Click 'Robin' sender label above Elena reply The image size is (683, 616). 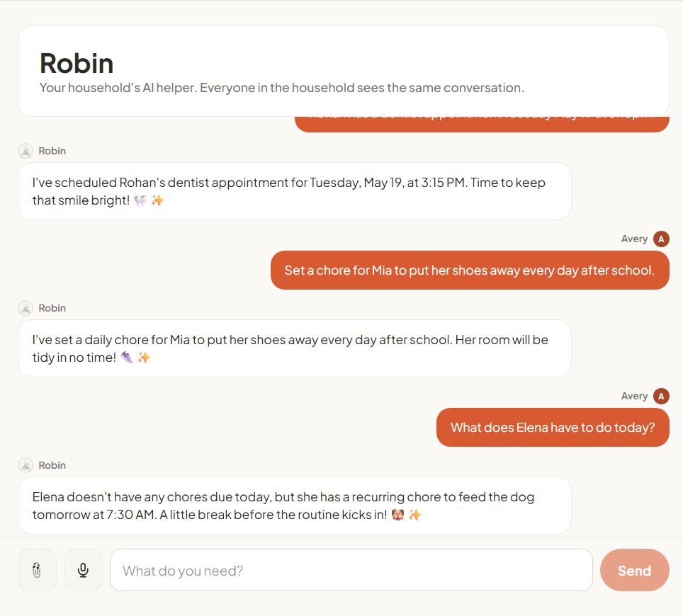[52, 465]
